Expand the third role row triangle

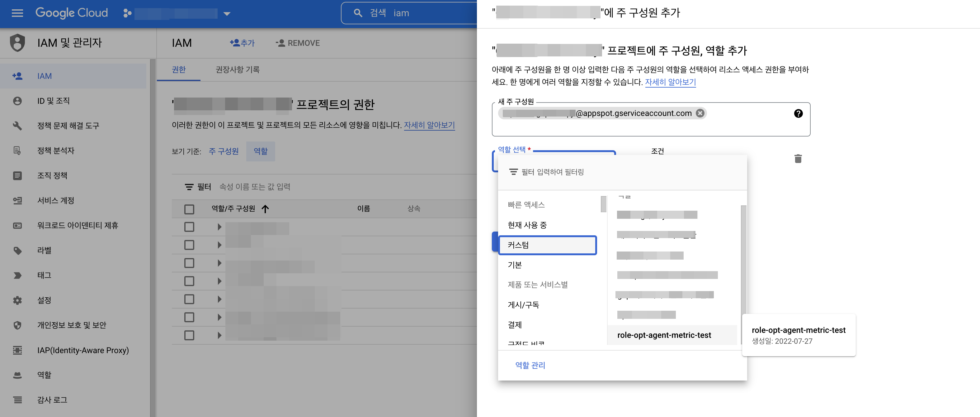click(219, 263)
